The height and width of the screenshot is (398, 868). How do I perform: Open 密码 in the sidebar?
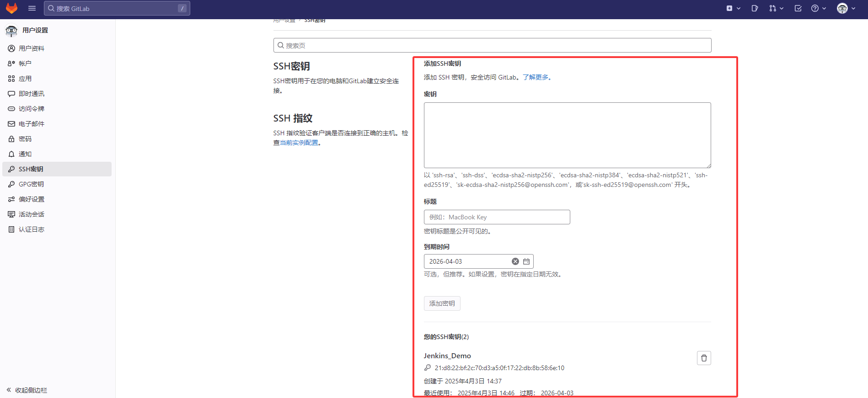57,139
